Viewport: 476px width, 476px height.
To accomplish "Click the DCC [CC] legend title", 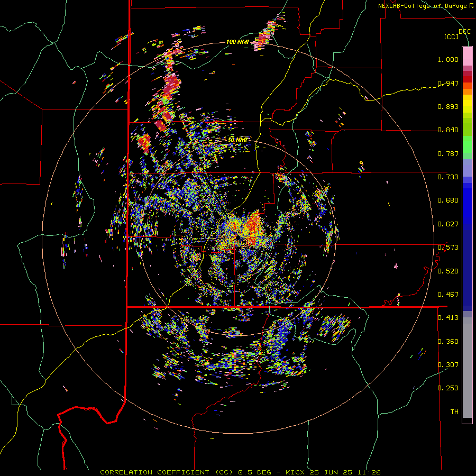I will (x=457, y=34).
